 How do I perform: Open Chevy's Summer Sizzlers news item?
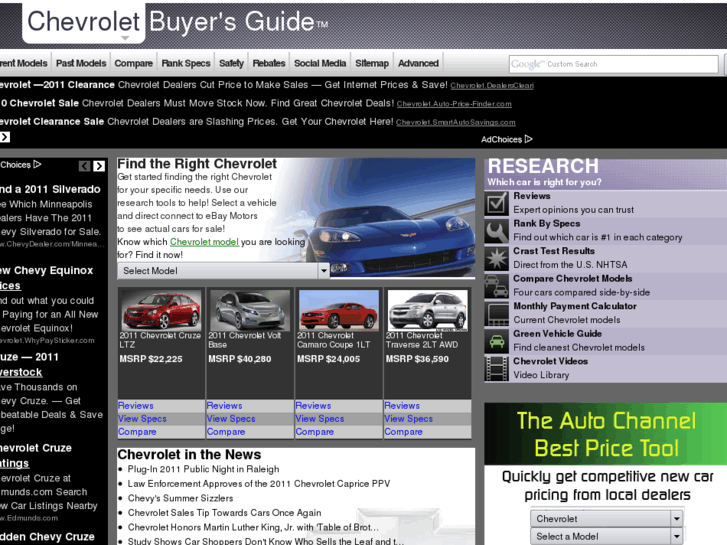coord(180,498)
